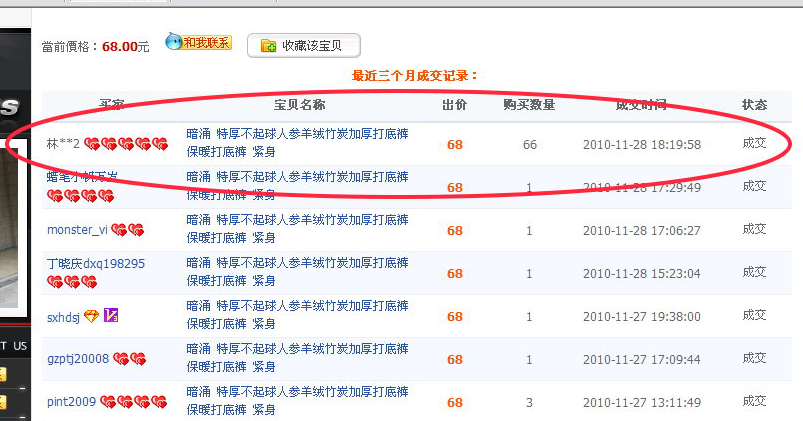The image size is (803, 421).
Task: Open item link in 丁晓庆dxq198295 row
Action: click(297, 271)
